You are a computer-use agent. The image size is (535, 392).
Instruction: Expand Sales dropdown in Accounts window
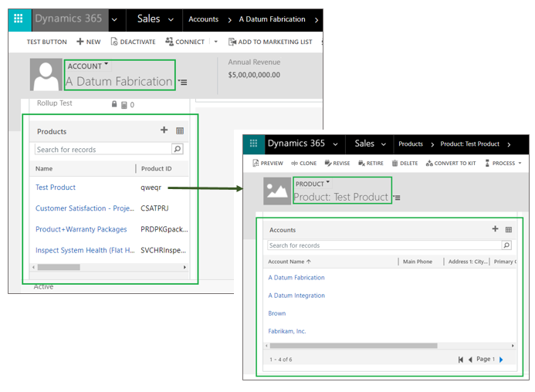click(x=171, y=20)
